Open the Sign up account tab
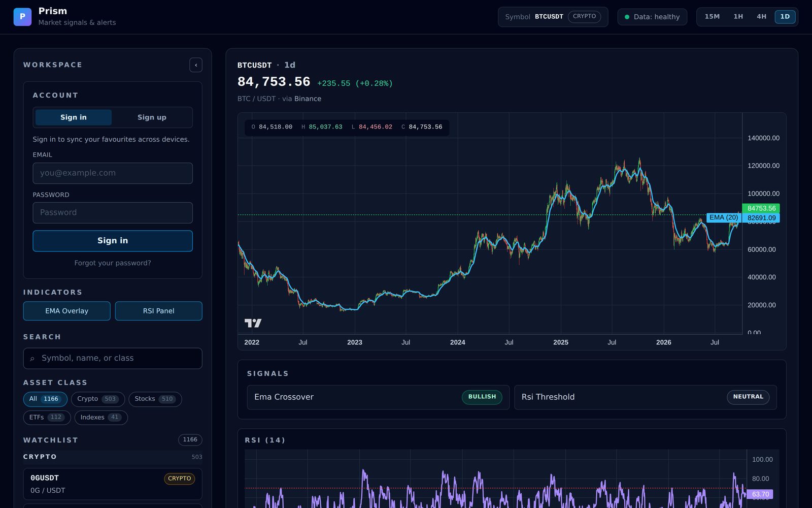The image size is (812, 508). coord(152,117)
